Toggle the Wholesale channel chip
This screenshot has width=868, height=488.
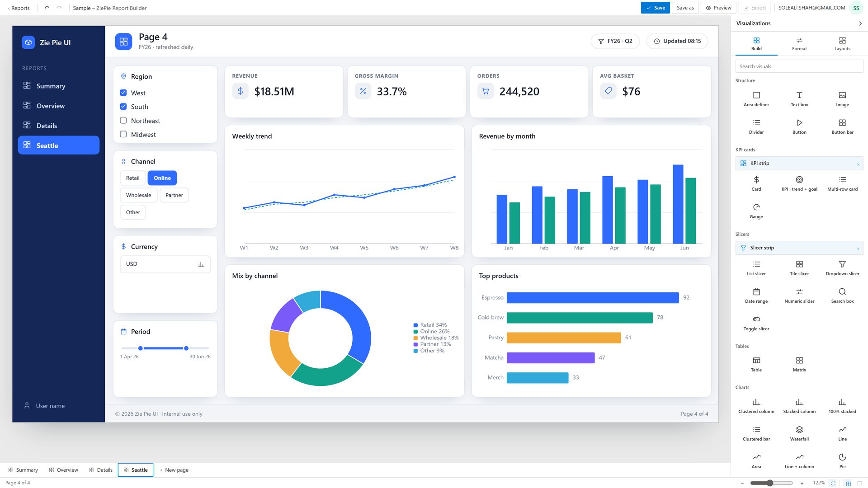pyautogui.click(x=138, y=195)
